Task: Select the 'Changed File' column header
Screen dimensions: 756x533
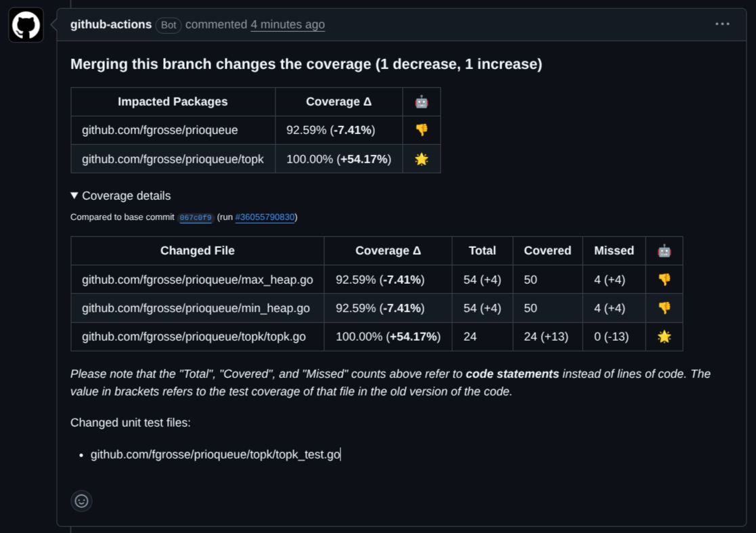Action: (x=197, y=251)
